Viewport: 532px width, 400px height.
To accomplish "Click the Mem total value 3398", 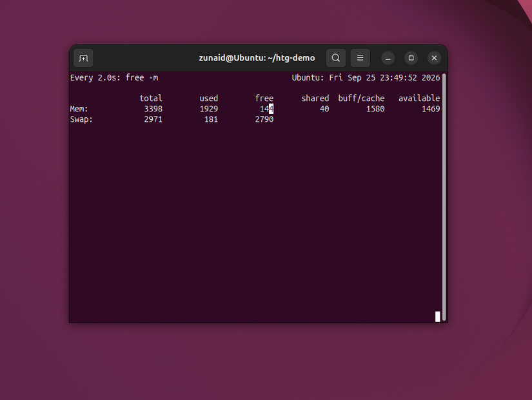I will click(153, 109).
